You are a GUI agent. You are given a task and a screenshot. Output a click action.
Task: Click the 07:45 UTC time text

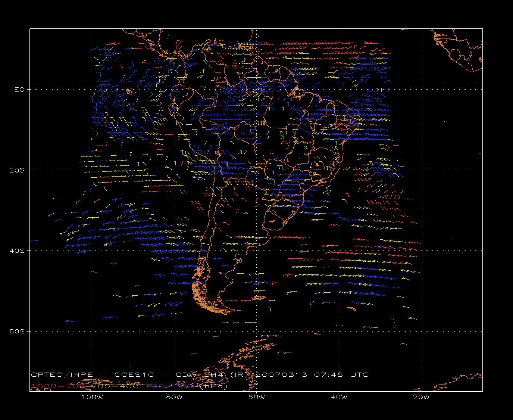(341, 375)
